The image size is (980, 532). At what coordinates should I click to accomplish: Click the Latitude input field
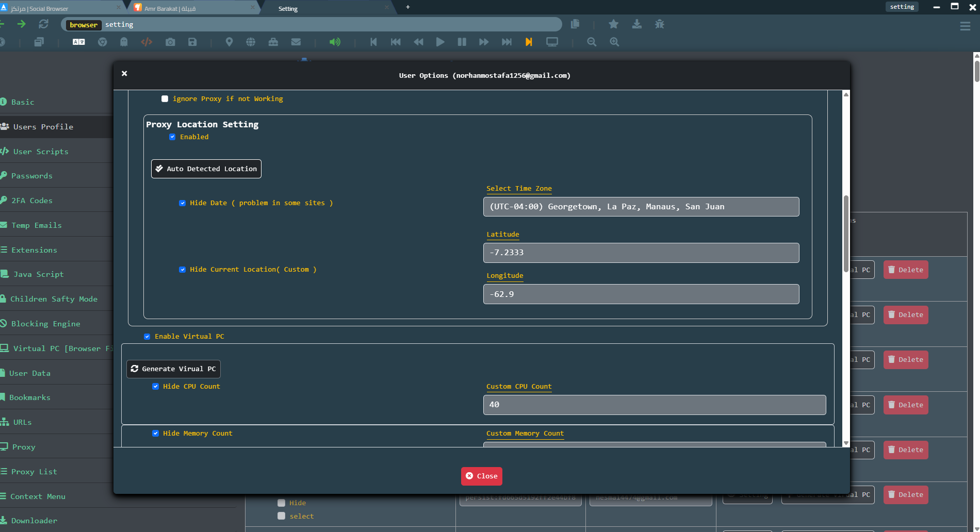pos(641,253)
